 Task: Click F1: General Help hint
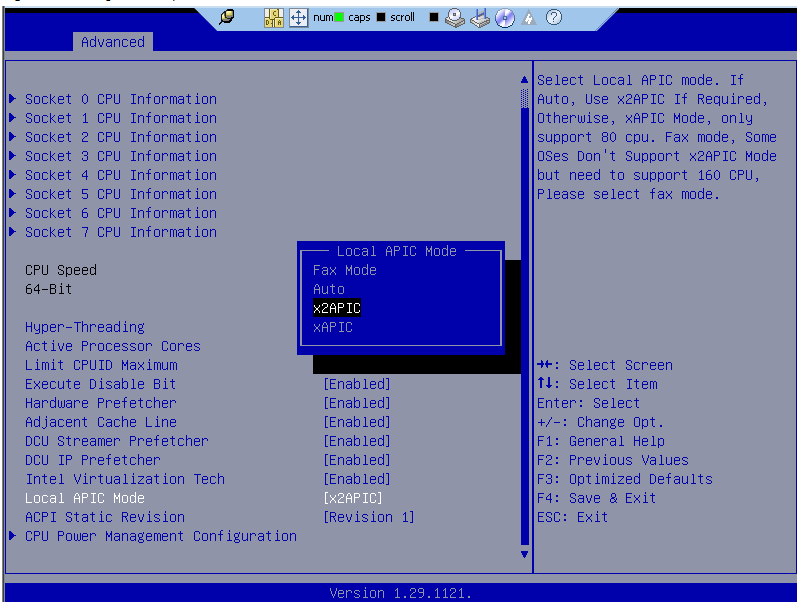601,441
